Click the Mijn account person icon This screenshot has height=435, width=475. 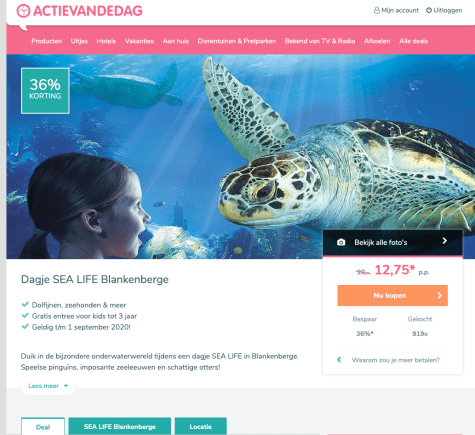tap(376, 11)
